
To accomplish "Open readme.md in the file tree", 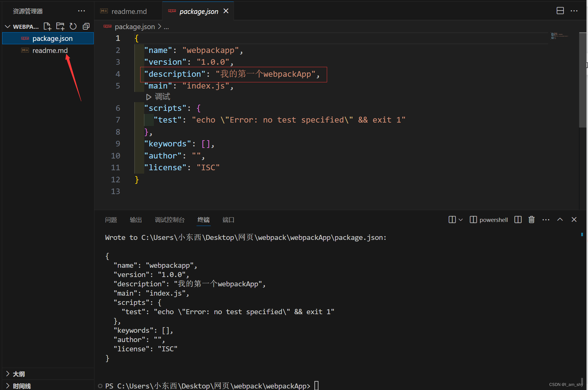I will (48, 50).
